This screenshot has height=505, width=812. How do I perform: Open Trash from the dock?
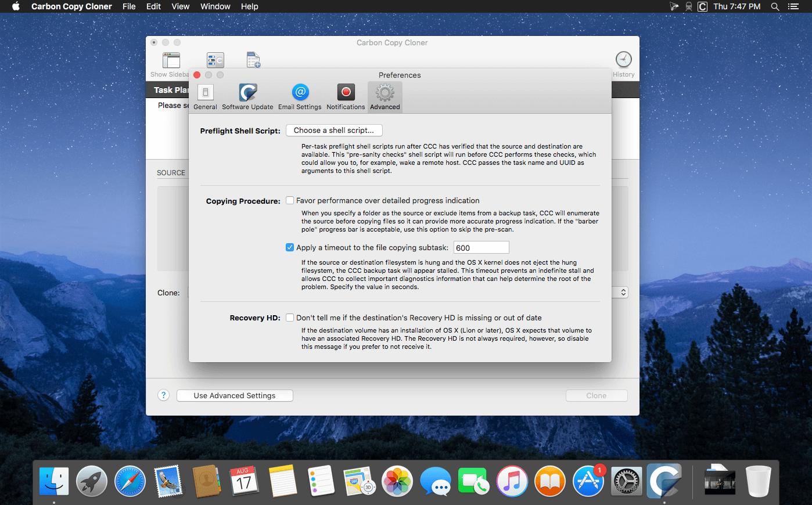tap(758, 481)
